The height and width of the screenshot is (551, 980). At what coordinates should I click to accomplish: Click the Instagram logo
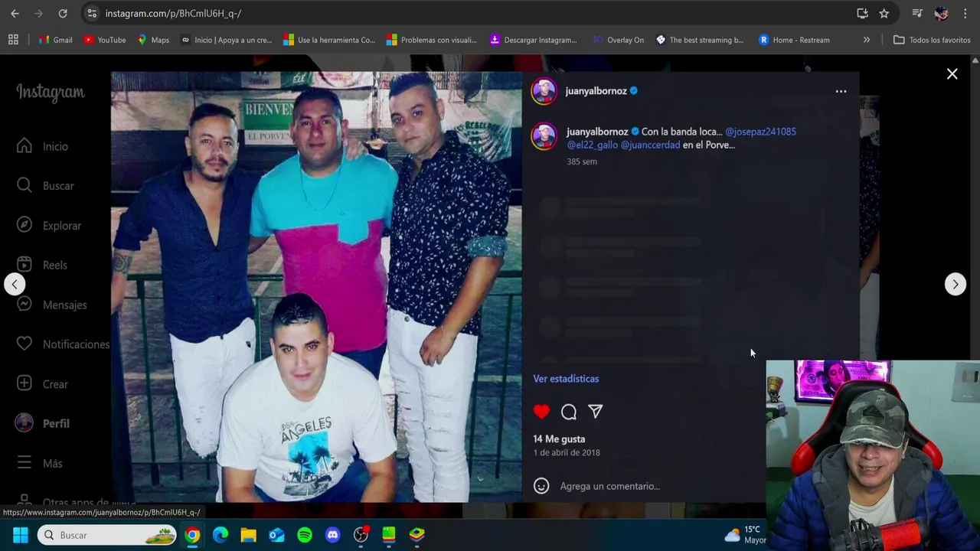click(x=51, y=93)
